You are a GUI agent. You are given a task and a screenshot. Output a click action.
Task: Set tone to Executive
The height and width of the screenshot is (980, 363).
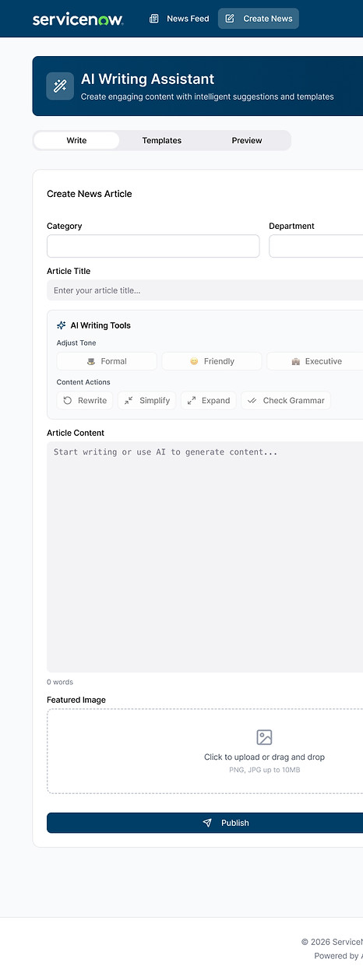coord(315,361)
